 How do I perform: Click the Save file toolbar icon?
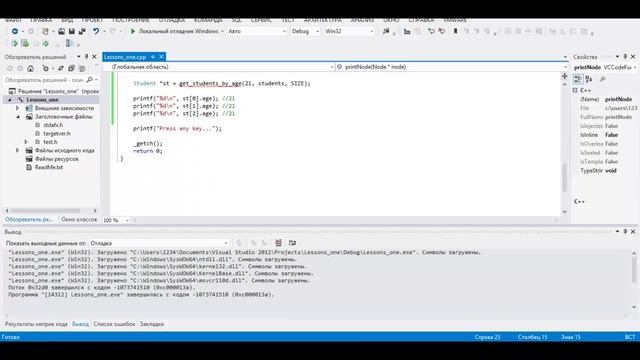pyautogui.click(x=71, y=31)
